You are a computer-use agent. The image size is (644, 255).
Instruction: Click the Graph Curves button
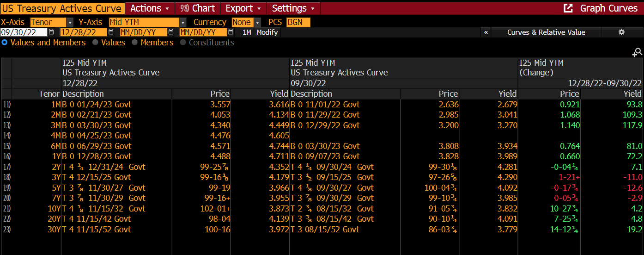point(609,8)
